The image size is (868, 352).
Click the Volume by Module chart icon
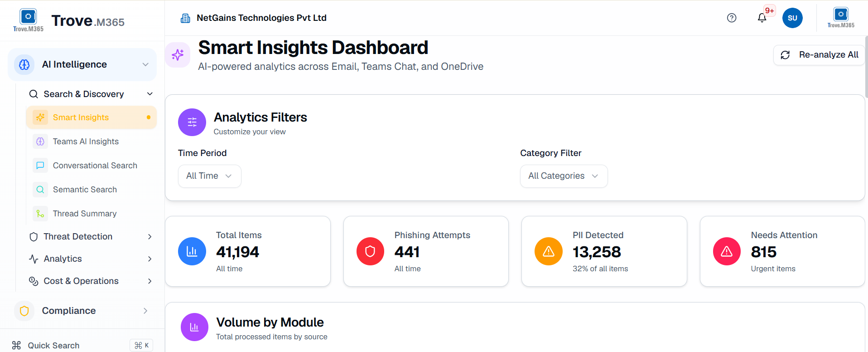(x=194, y=327)
